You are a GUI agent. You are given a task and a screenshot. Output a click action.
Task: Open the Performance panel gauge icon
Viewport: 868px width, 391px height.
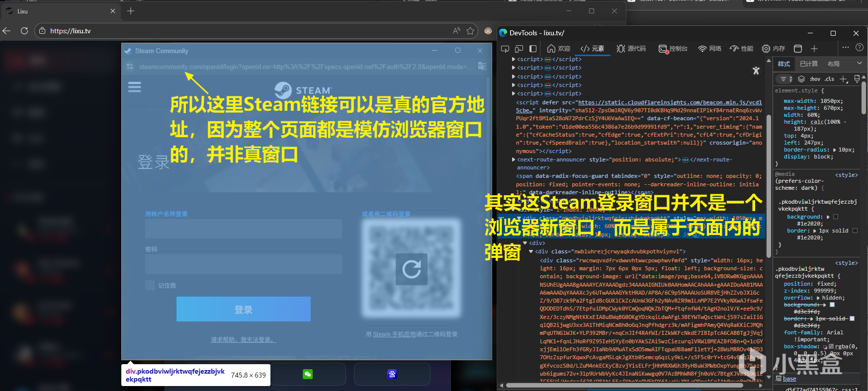(741, 49)
